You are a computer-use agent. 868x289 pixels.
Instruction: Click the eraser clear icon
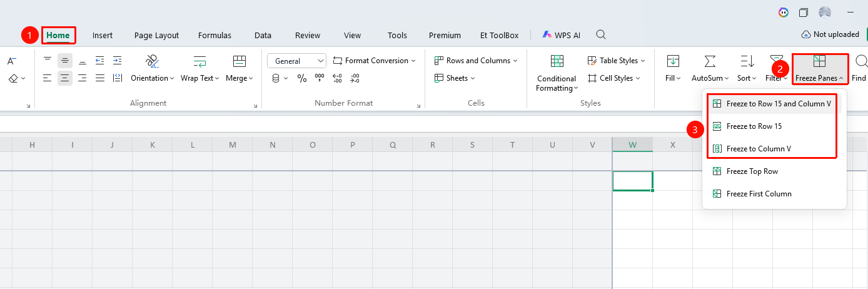pos(13,78)
